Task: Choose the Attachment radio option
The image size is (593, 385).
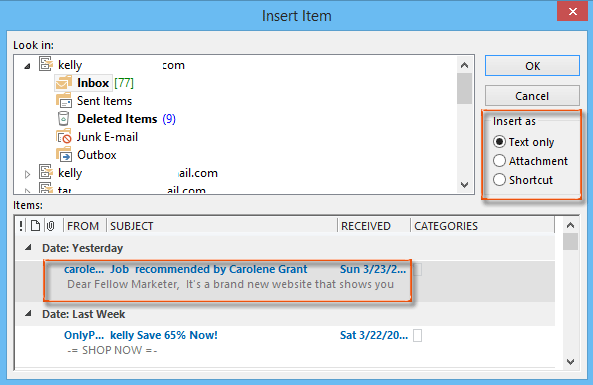Action: click(499, 161)
